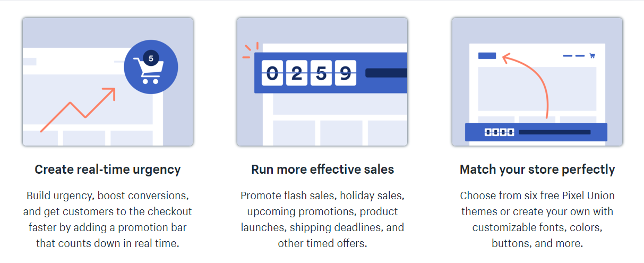Click the dark navy button on countdown bar
This screenshot has height=263, width=644.
(386, 73)
